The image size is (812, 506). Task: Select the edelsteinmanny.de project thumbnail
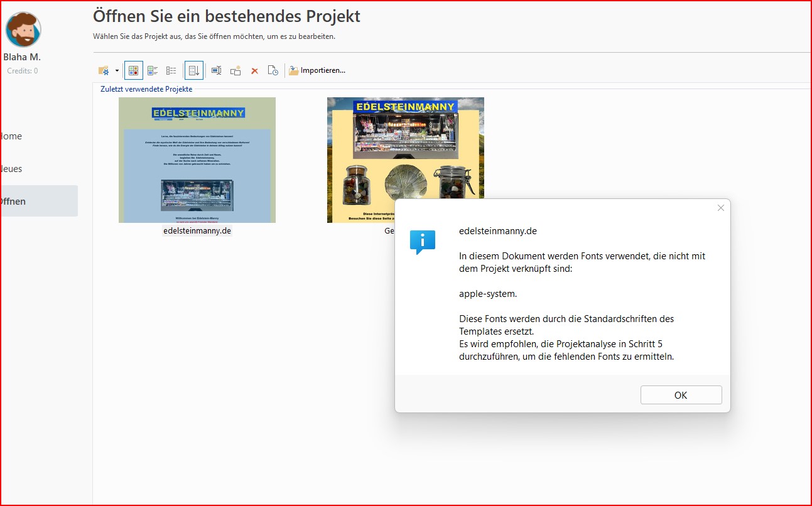click(197, 160)
